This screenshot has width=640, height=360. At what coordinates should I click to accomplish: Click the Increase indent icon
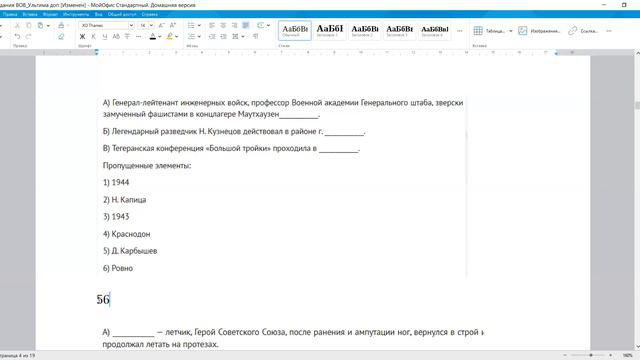[223, 36]
